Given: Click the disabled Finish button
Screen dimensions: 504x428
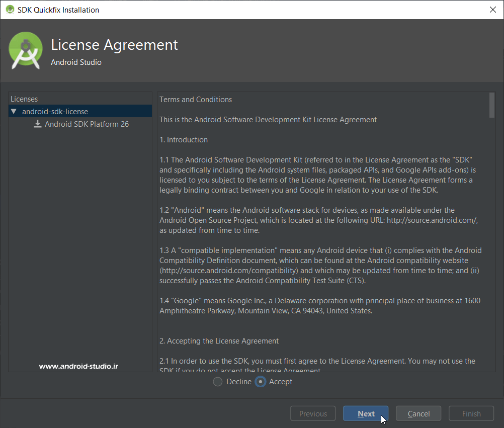Looking at the screenshot, I should (x=471, y=413).
